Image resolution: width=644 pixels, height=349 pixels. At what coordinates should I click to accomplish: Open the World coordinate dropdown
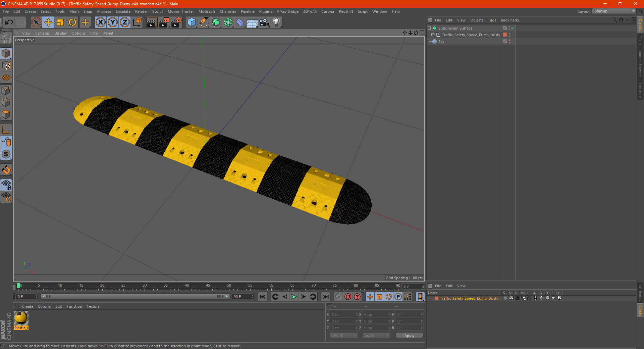point(344,335)
